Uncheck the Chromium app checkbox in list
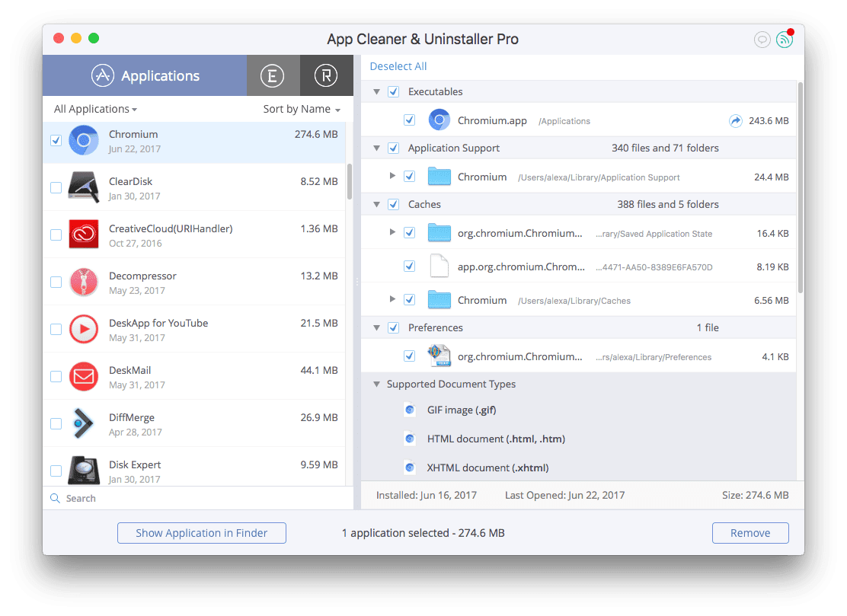 click(56, 140)
